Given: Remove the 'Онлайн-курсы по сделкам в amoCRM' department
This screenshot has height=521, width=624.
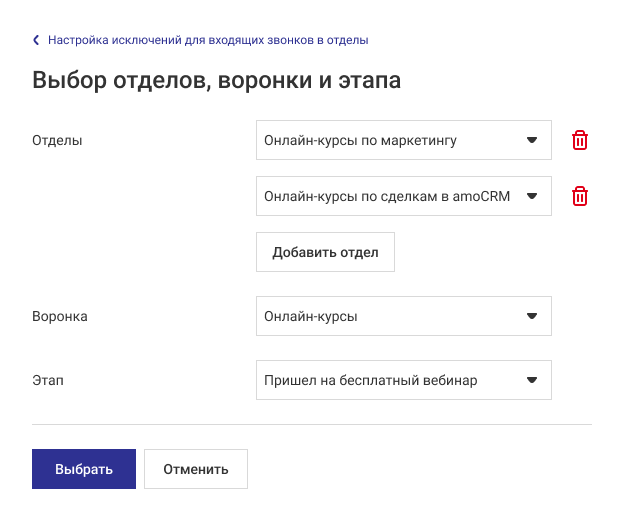Looking at the screenshot, I should coord(579,197).
